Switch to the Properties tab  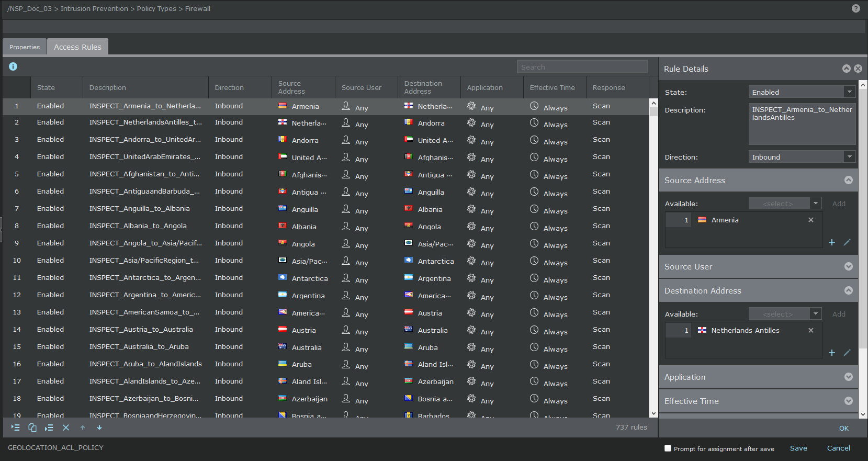tap(25, 47)
